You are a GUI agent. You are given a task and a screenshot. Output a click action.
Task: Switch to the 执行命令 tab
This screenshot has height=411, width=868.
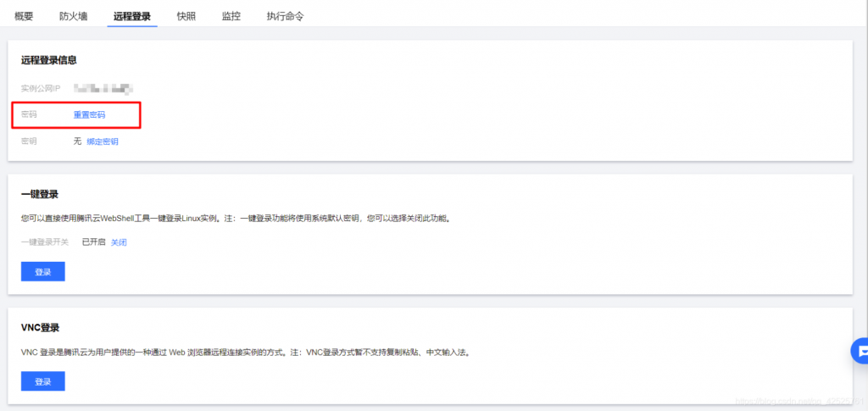coord(285,16)
